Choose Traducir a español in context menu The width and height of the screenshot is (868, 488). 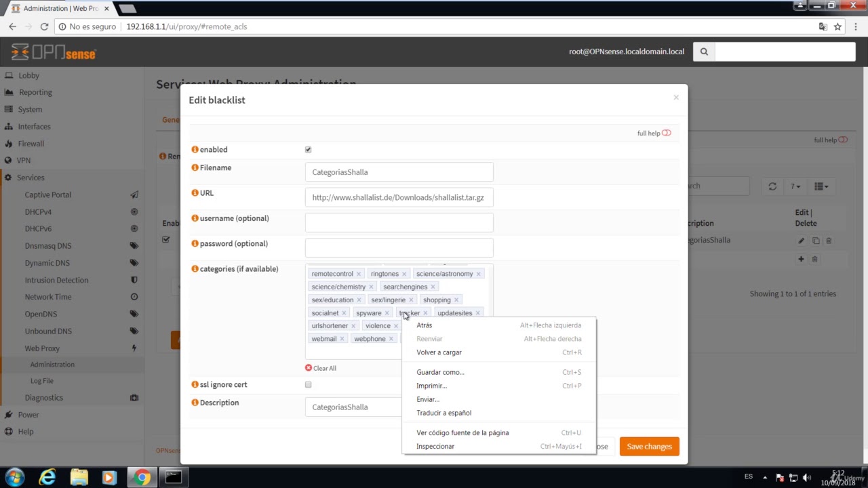(499, 413)
